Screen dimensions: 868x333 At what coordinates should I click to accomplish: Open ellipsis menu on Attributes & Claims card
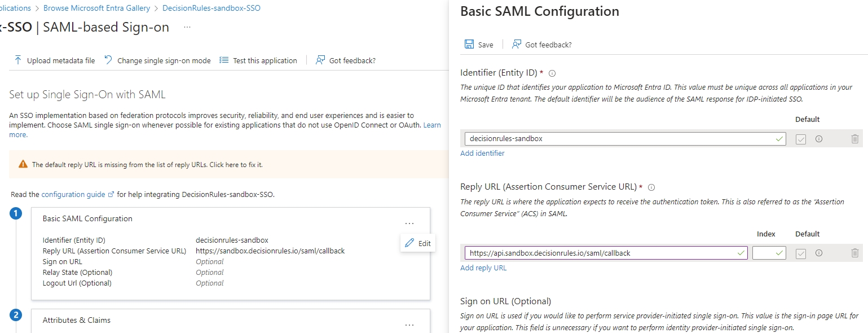tap(409, 325)
